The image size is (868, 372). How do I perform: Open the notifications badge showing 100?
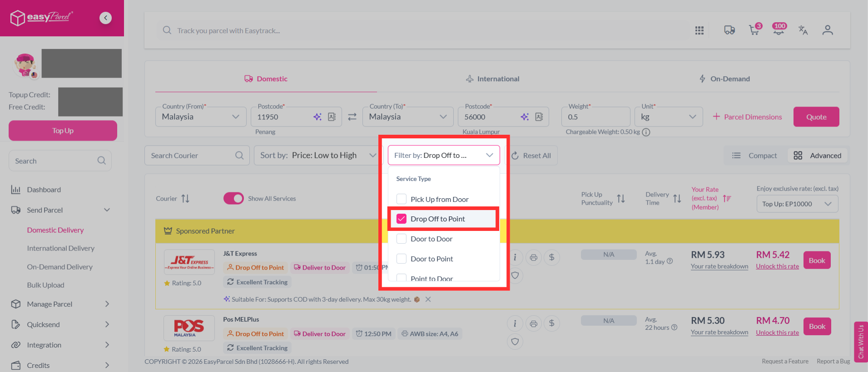click(x=779, y=29)
